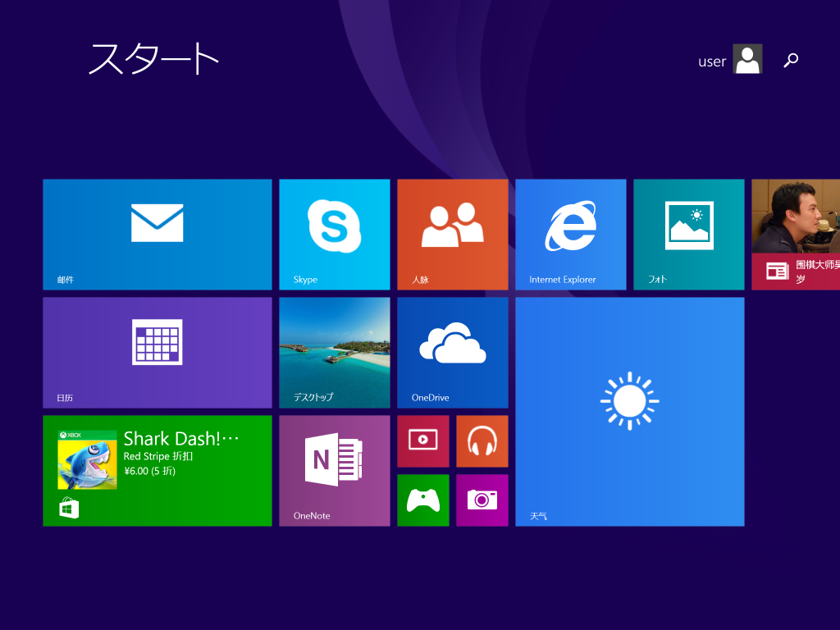Viewport: 840px width, 630px height.
Task: Click the Shark Dash game thumbnail
Action: 87,459
